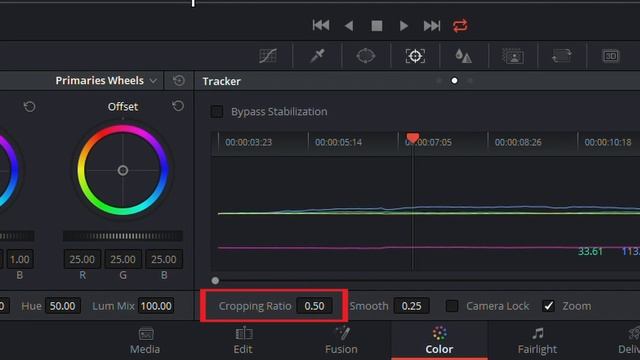Click timecode 00:00:03:23 in tracker ruler
640x360 pixels.
pyautogui.click(x=249, y=142)
